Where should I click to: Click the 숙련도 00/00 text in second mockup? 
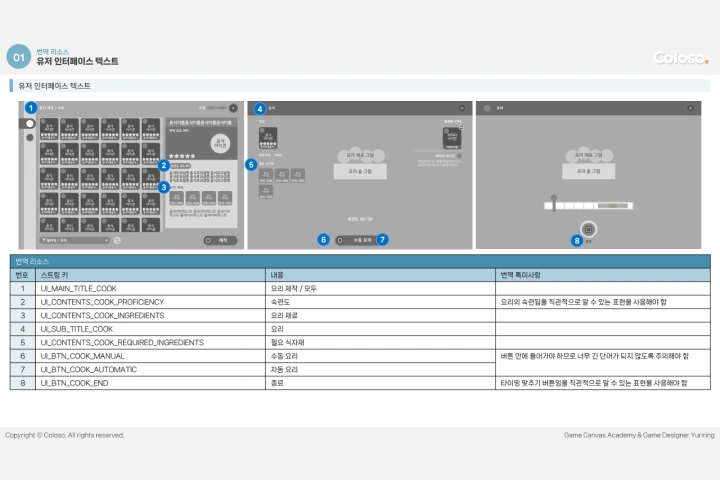click(360, 219)
